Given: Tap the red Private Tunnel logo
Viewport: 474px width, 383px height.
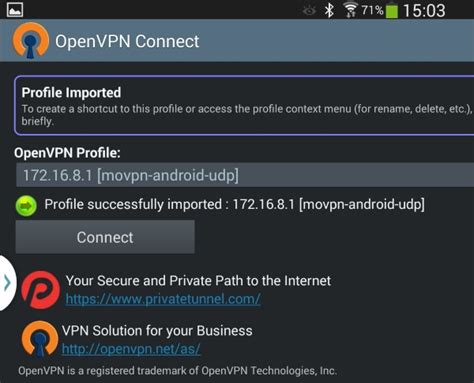Looking at the screenshot, I should (x=41, y=290).
